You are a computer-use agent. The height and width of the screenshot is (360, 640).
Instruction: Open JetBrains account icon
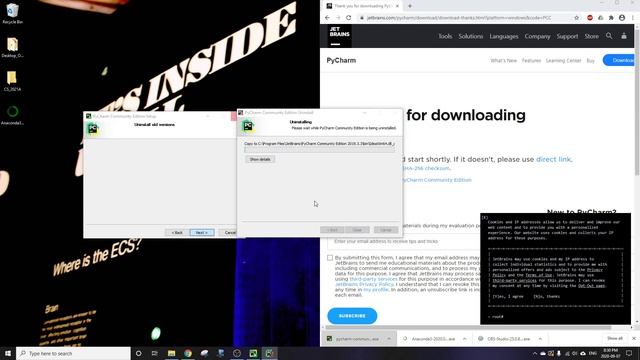[x=624, y=36]
